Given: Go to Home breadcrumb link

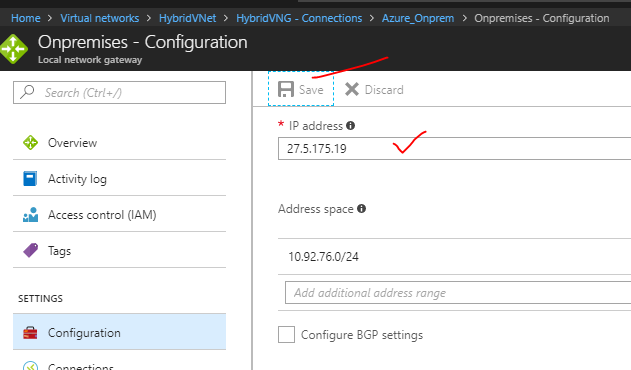Looking at the screenshot, I should (26, 18).
